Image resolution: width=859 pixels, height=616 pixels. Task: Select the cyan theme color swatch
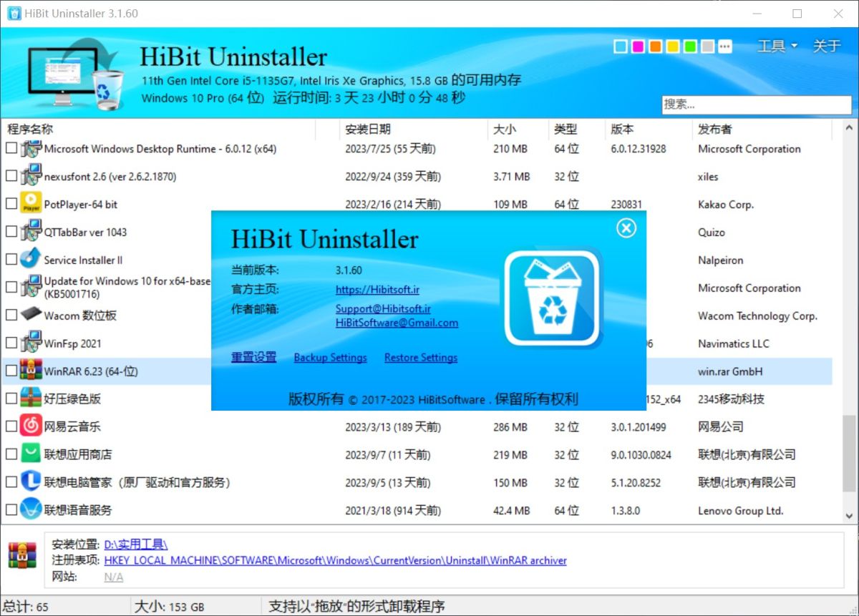(621, 47)
